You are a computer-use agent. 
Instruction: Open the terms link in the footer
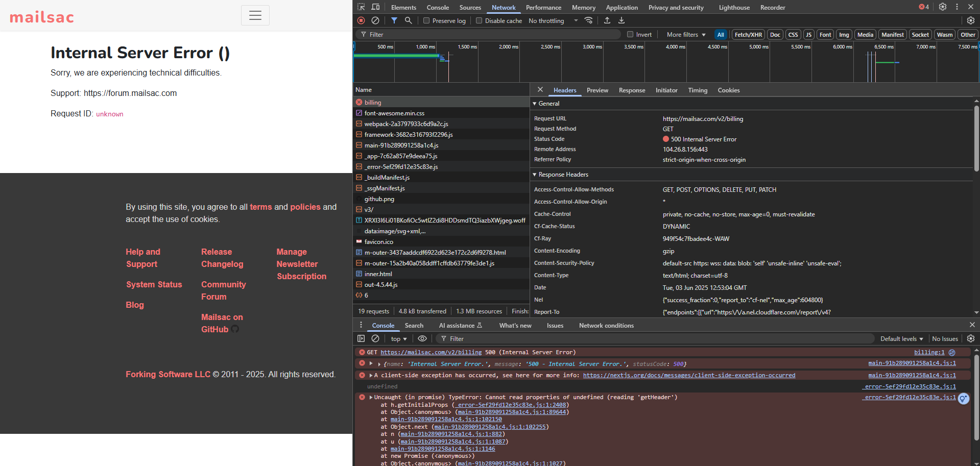click(260, 207)
